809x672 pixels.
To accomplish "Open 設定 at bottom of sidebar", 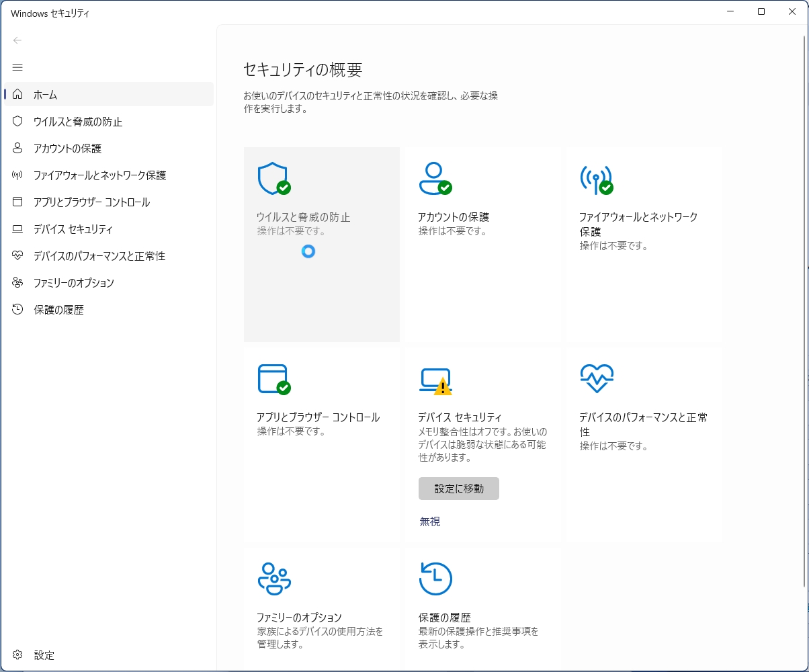I will tap(44, 655).
